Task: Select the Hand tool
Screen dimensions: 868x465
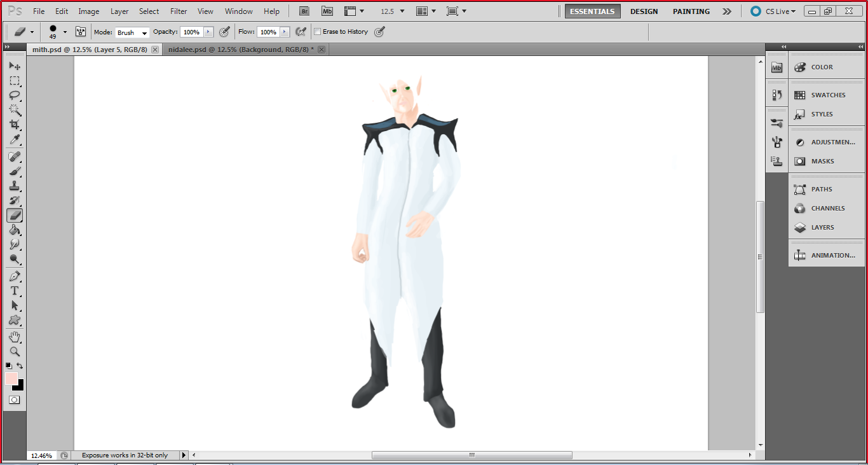Action: click(15, 337)
